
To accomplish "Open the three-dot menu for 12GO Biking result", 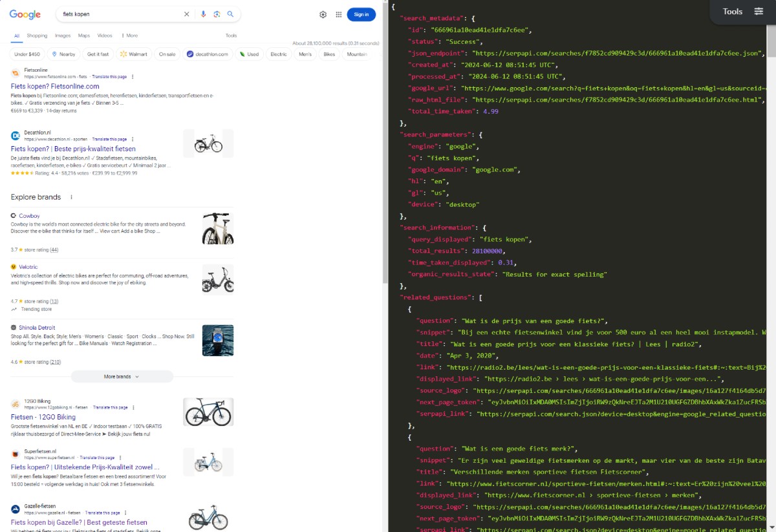I will (x=134, y=407).
